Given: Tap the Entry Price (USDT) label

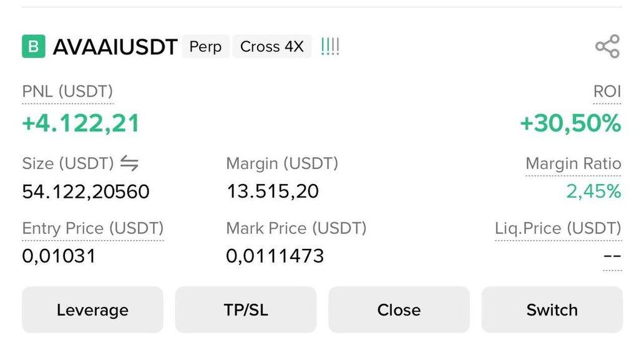Looking at the screenshot, I should 93,228.
